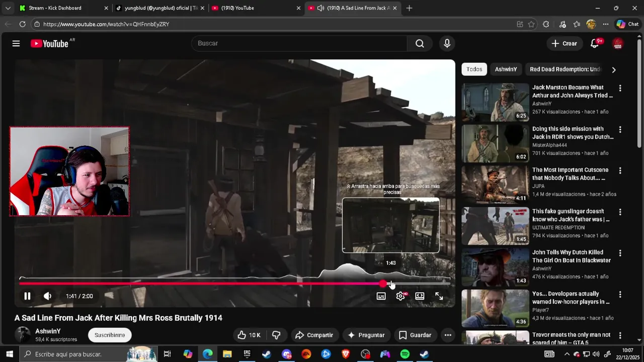644x362 pixels.
Task: Open options for Trevor meets the only man video
Action: point(620,335)
